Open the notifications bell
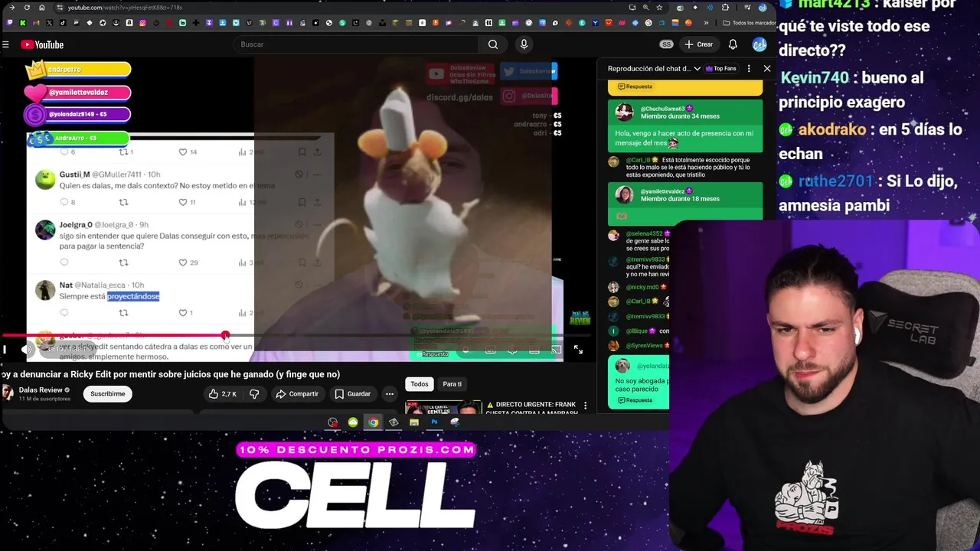The width and height of the screenshot is (980, 551). [733, 44]
